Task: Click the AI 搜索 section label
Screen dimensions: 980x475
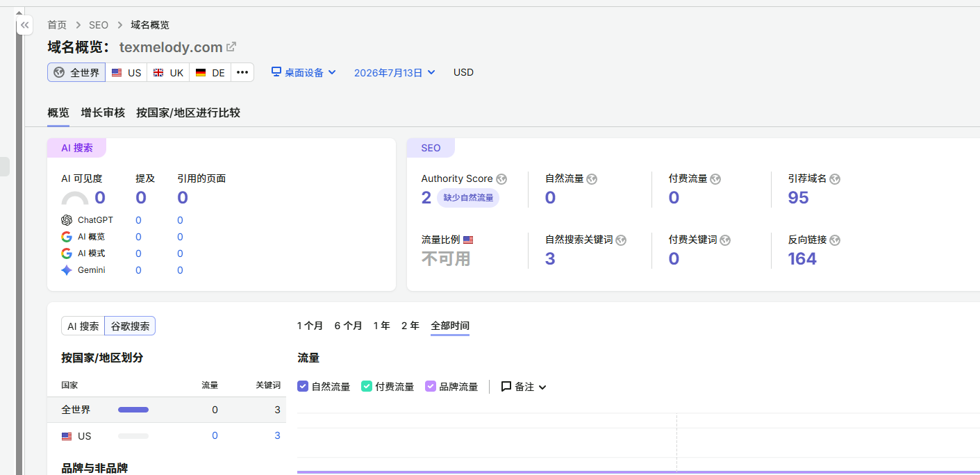Action: (76, 148)
